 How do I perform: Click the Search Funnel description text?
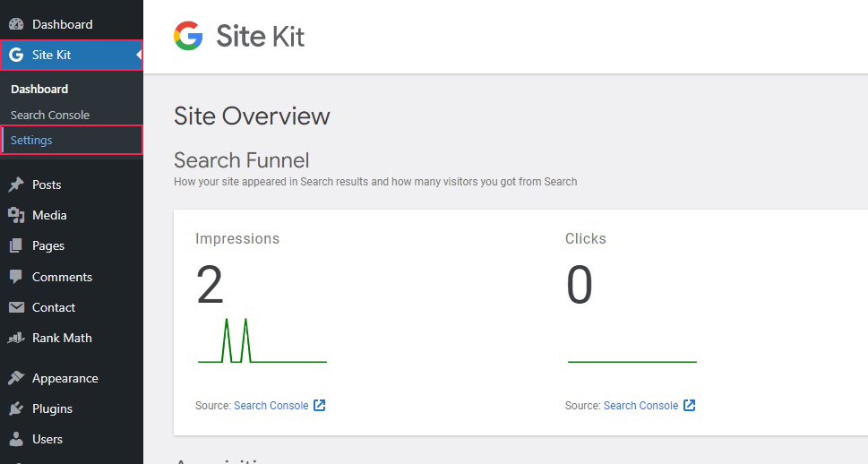[375, 182]
